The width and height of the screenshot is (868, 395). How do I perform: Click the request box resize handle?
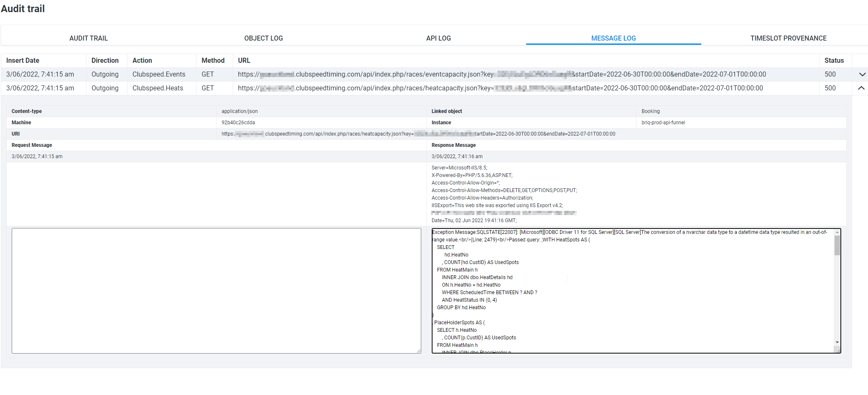(419, 351)
